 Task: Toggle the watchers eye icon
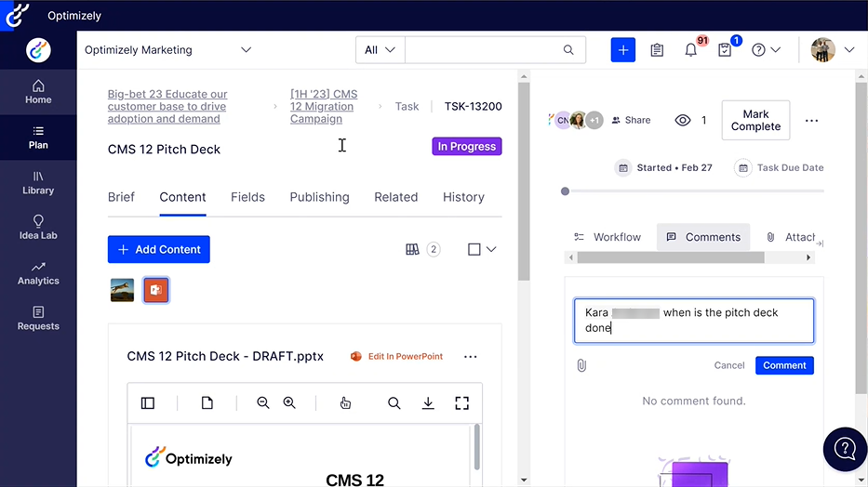(683, 120)
